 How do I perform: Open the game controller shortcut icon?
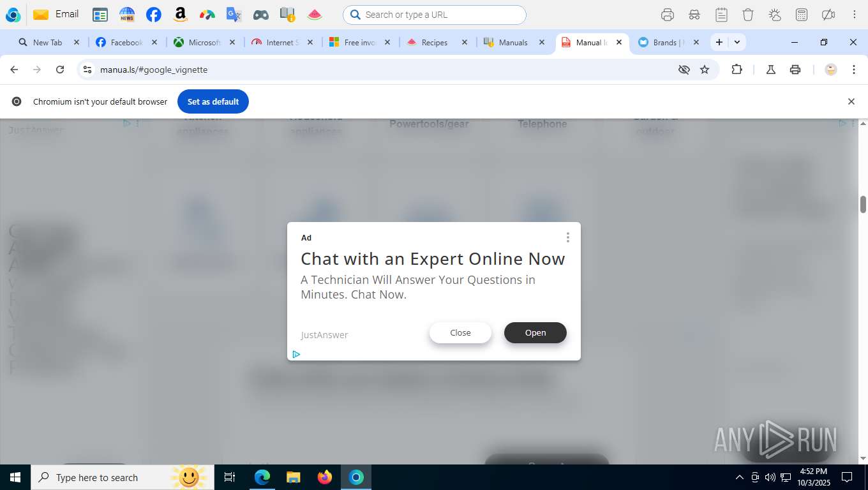tap(260, 15)
